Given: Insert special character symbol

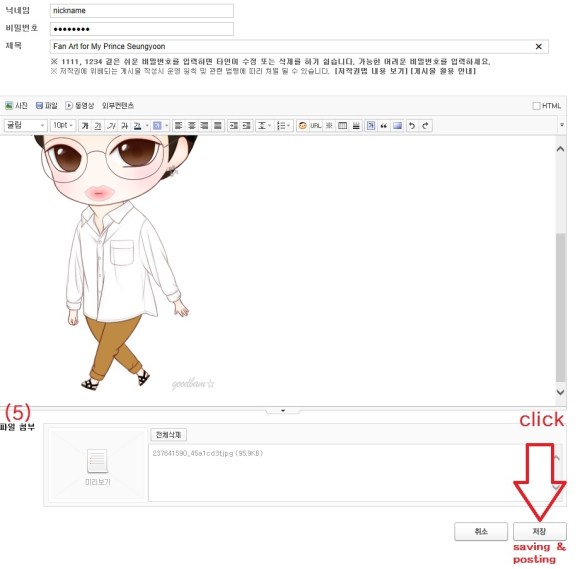Looking at the screenshot, I should [x=329, y=126].
